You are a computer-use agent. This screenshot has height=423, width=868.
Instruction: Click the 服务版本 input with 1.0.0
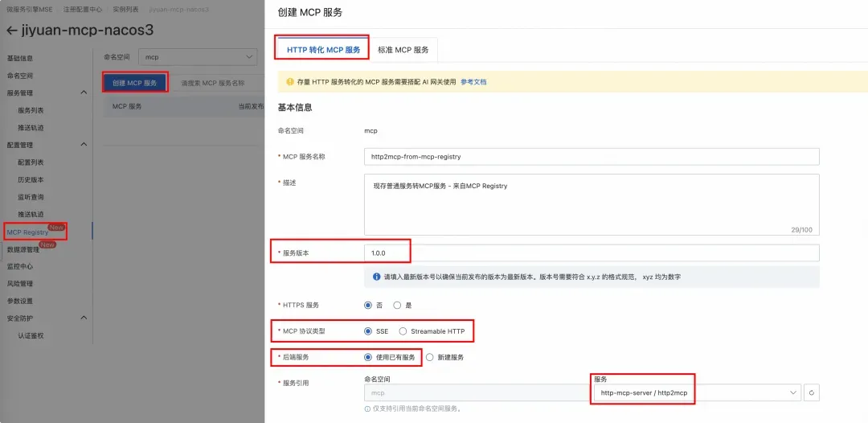point(592,253)
